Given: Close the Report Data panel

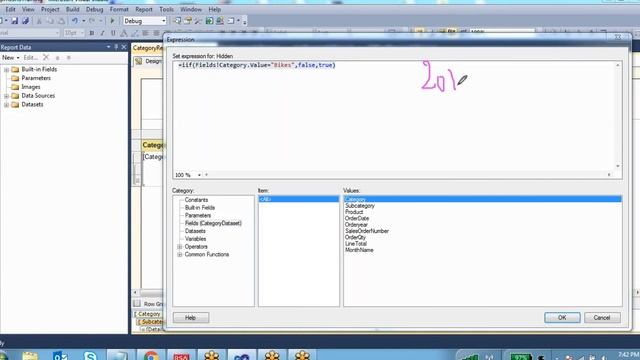Looking at the screenshot, I should click(124, 47).
